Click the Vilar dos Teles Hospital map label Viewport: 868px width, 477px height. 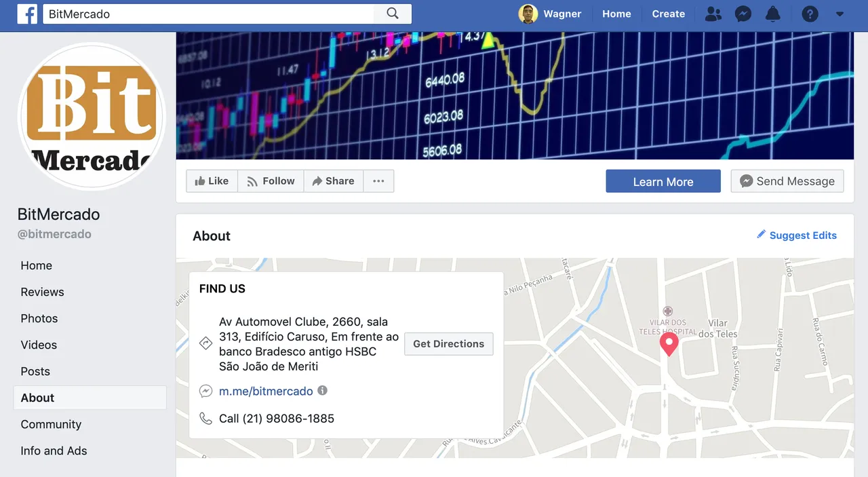(668, 327)
